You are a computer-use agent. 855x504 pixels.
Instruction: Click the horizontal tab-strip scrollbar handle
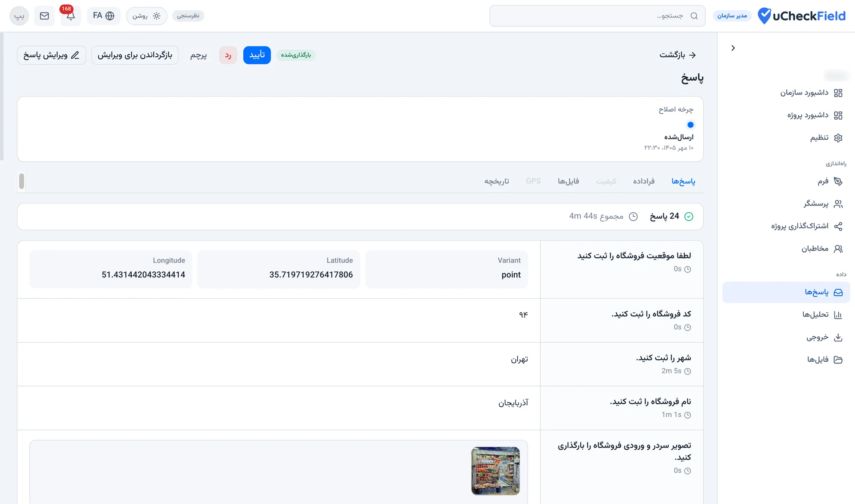click(x=21, y=181)
